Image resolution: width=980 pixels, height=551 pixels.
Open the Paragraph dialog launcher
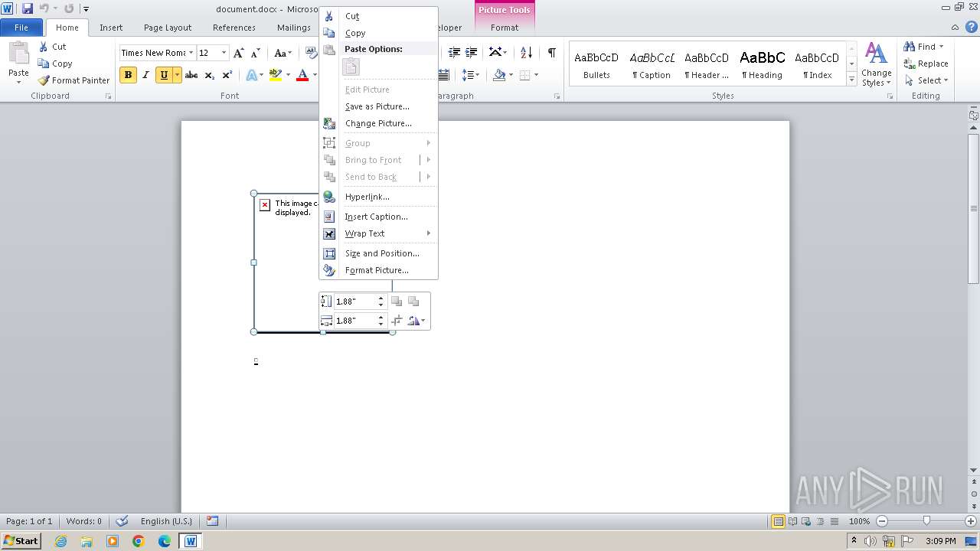point(557,96)
